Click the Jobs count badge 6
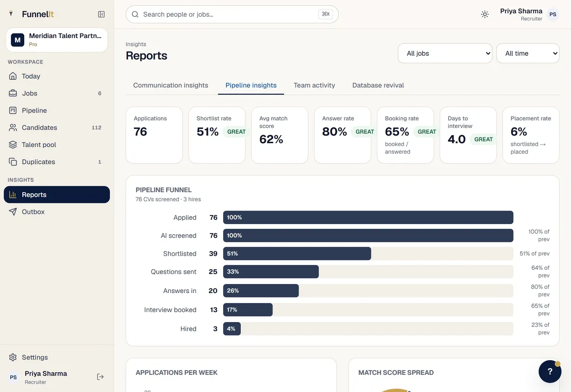Viewport: 571px width, 392px height. [99, 93]
